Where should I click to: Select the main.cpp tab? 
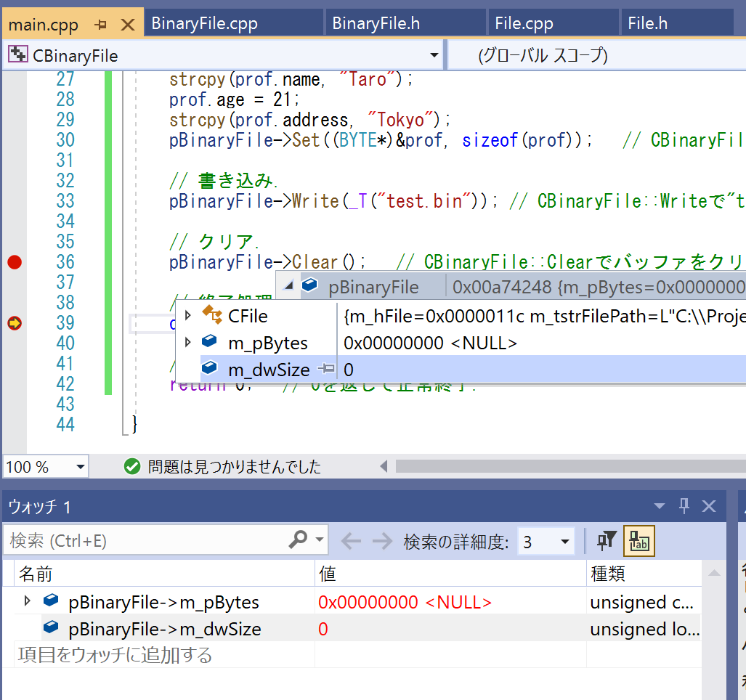point(44,24)
